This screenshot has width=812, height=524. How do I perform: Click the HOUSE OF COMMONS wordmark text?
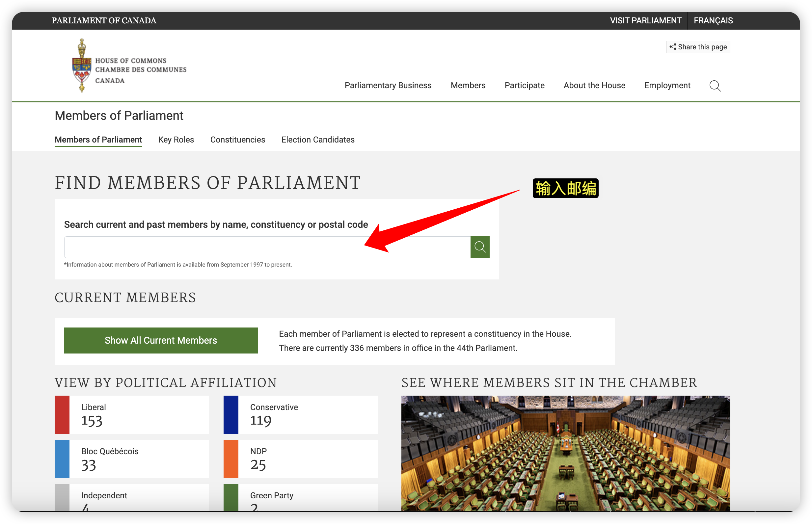pos(131,61)
